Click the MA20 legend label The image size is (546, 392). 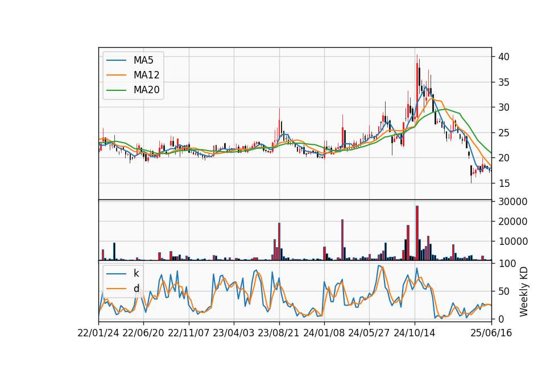[146, 90]
